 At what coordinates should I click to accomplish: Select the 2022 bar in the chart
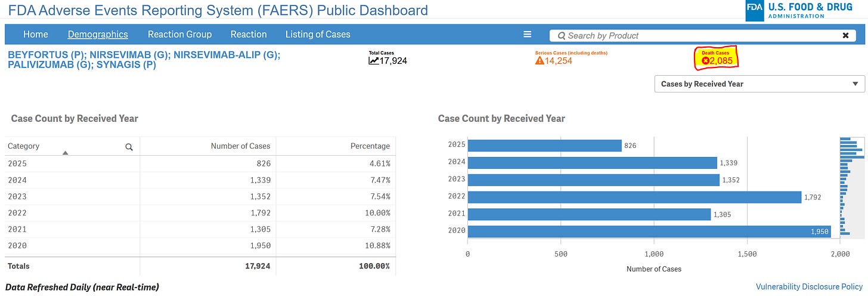coord(635,197)
